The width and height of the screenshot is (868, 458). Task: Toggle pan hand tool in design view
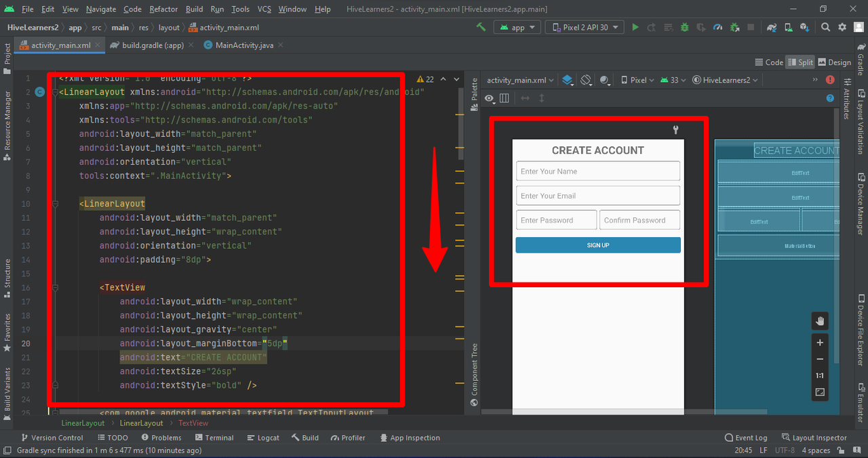(x=820, y=321)
